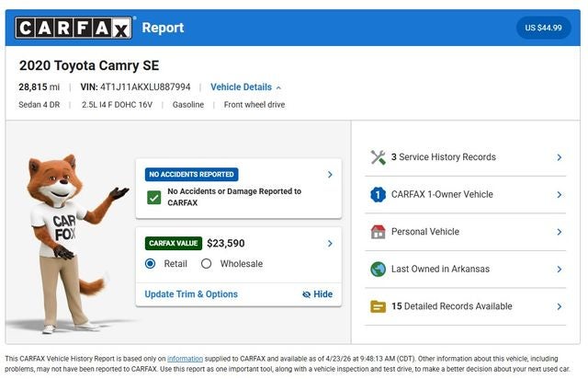
Task: Click the CAR FOX mascot image
Action: (x=66, y=241)
